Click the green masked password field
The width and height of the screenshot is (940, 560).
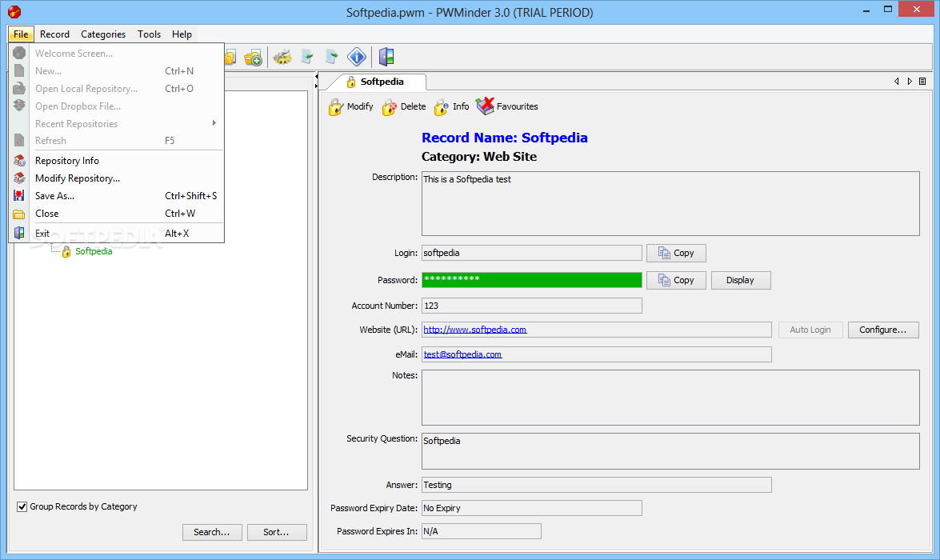[x=532, y=280]
